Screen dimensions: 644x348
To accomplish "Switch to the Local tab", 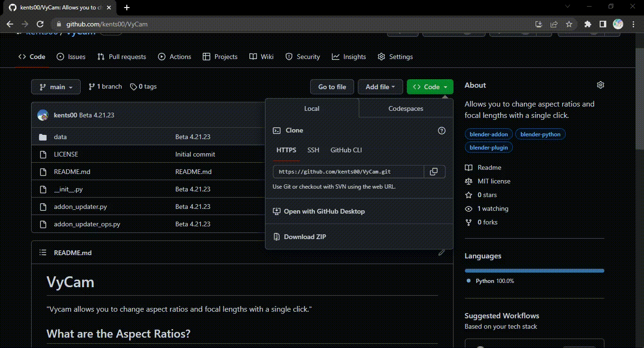I will tap(312, 108).
